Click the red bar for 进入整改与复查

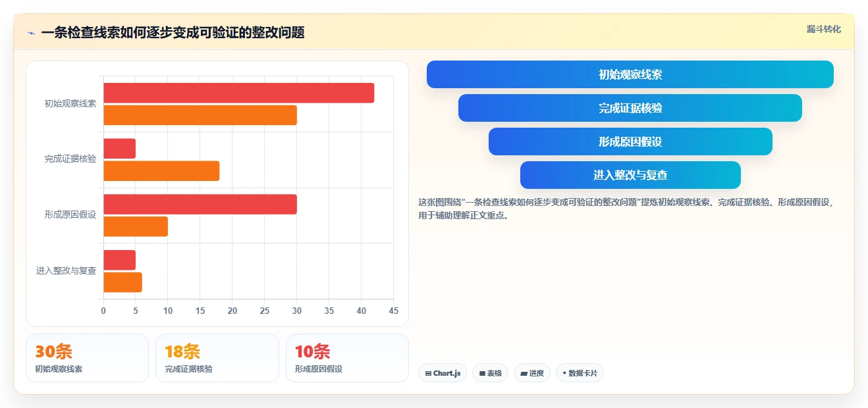tap(119, 260)
